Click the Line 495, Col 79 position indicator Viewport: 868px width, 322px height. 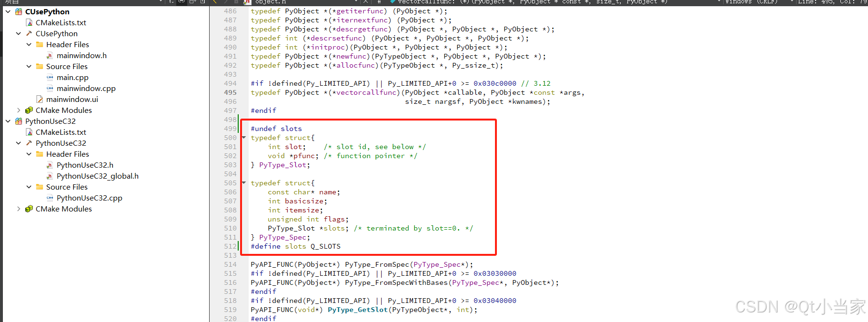pos(832,2)
